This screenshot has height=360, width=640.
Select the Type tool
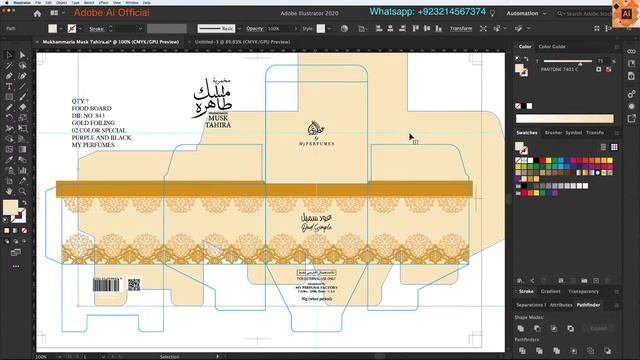9,87
